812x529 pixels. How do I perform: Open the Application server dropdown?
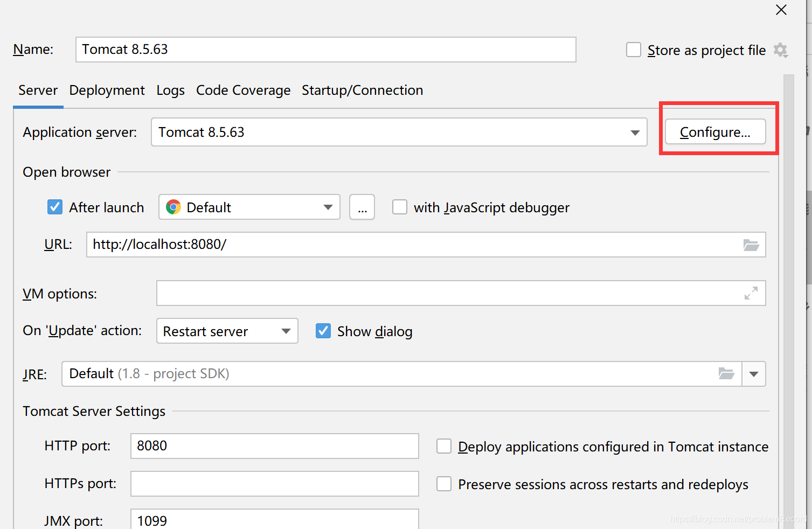pos(399,132)
